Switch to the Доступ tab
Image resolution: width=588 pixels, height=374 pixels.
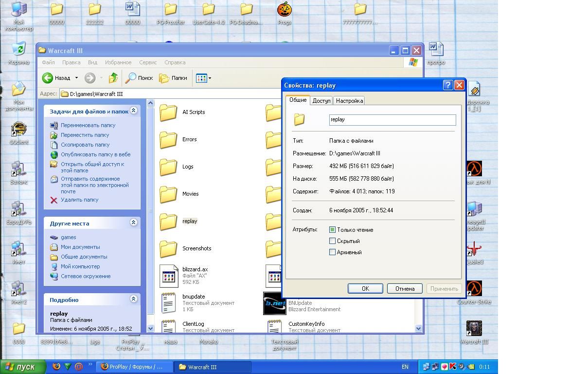tap(321, 101)
